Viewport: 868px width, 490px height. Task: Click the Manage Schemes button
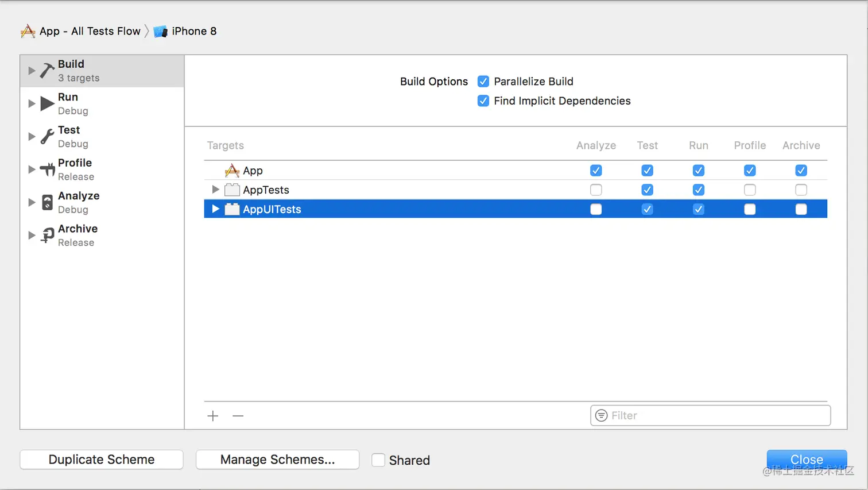pyautogui.click(x=277, y=460)
